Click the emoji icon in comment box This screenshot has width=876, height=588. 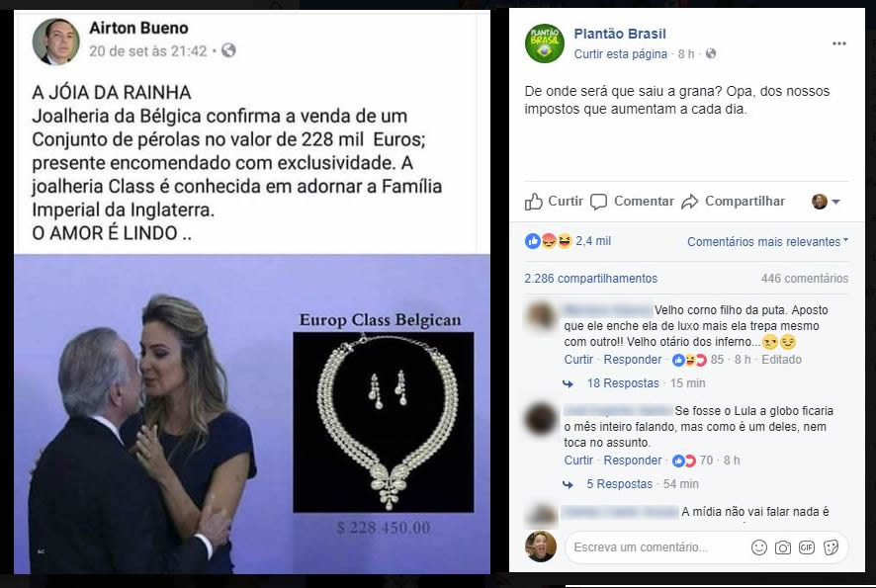coord(758,547)
